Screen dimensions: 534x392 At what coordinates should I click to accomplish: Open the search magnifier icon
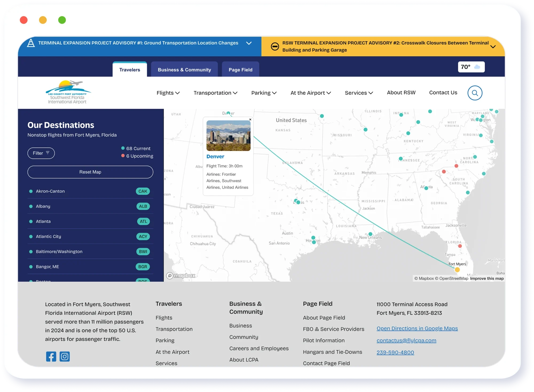(x=474, y=93)
